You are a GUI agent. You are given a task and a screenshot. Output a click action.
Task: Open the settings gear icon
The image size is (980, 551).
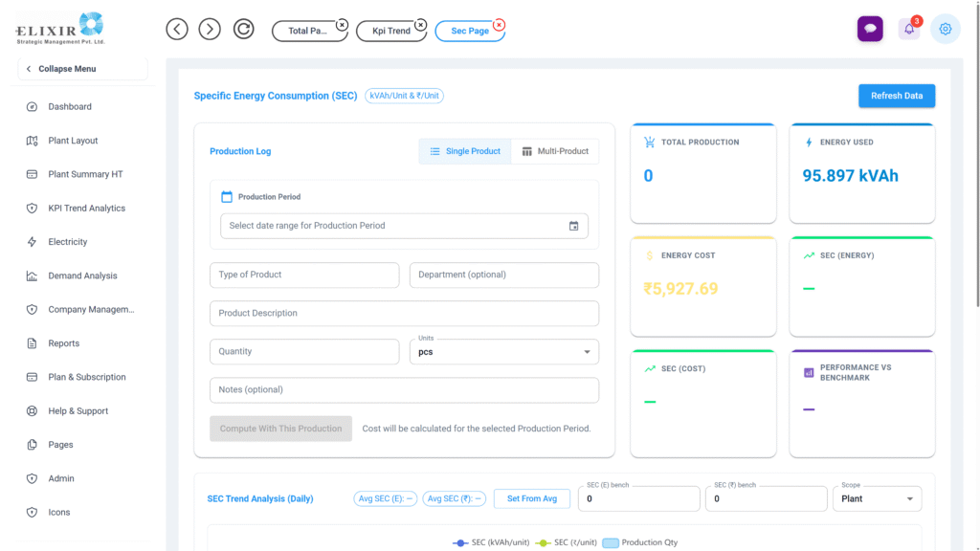tap(946, 29)
